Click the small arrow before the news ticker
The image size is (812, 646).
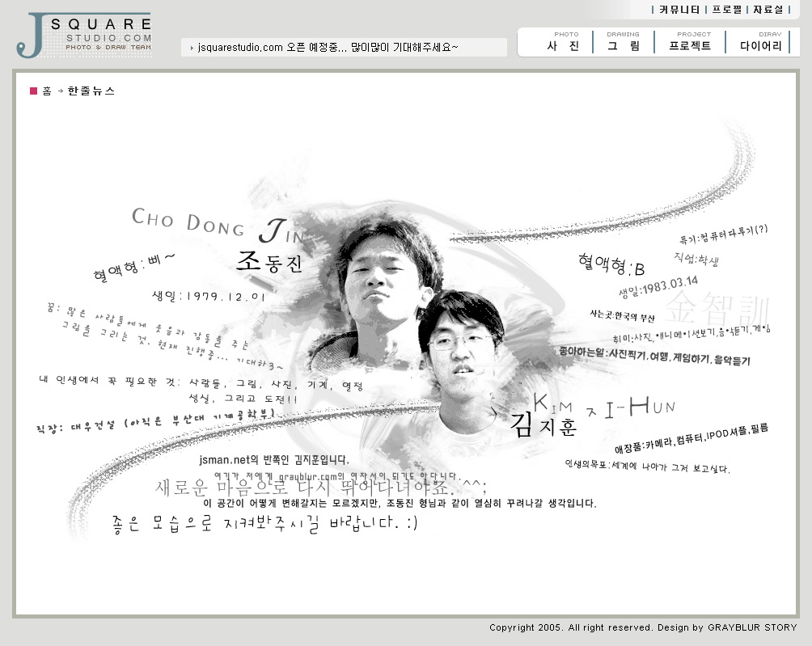192,49
